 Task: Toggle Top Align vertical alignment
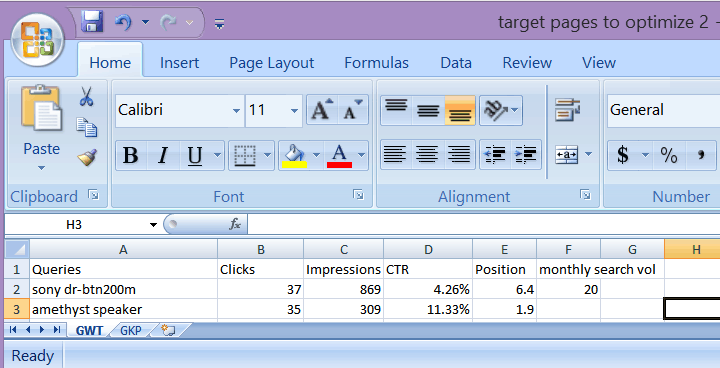[396, 110]
